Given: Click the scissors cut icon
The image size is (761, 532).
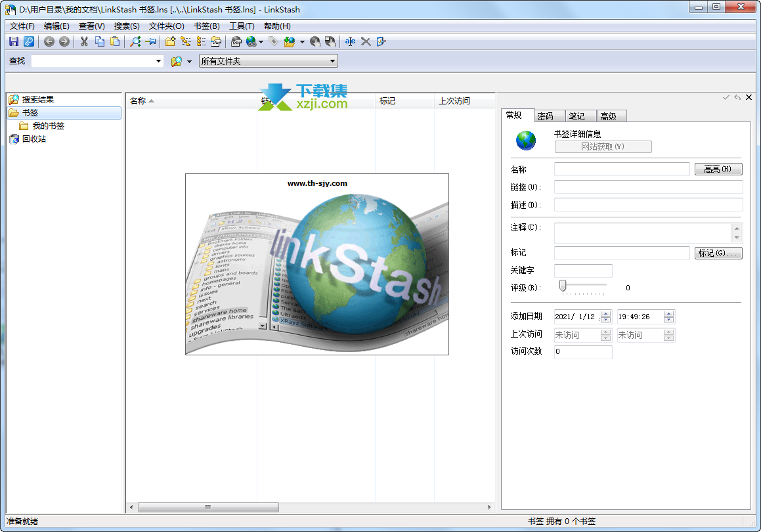Looking at the screenshot, I should tap(85, 42).
